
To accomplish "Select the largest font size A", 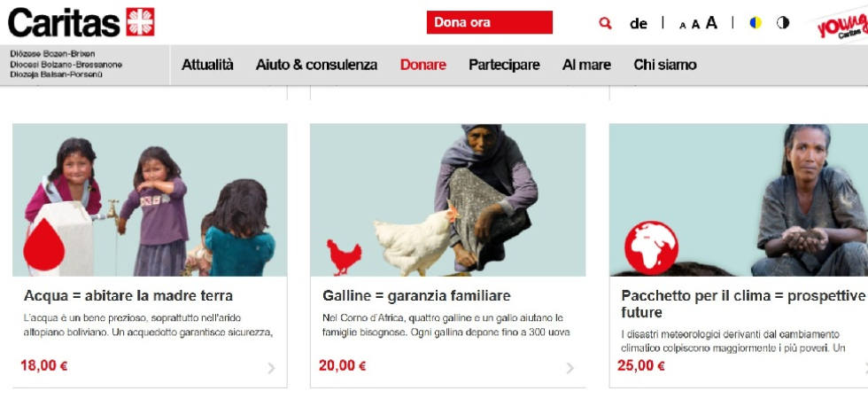I will (711, 23).
